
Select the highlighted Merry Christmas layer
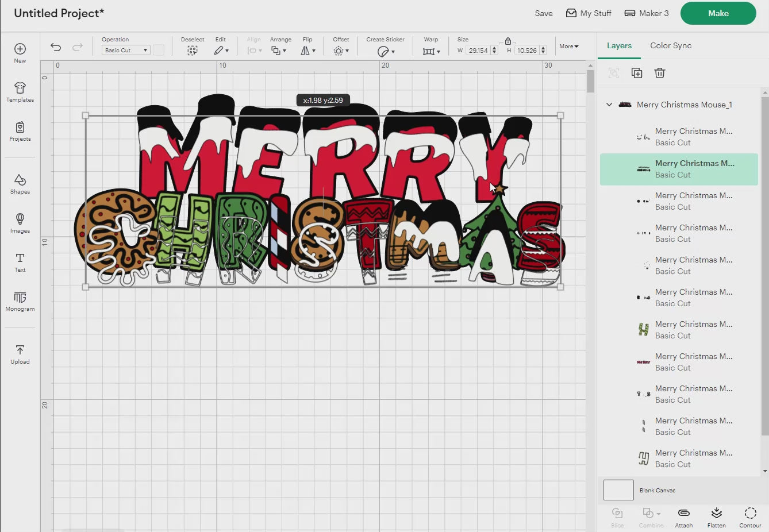(x=679, y=169)
